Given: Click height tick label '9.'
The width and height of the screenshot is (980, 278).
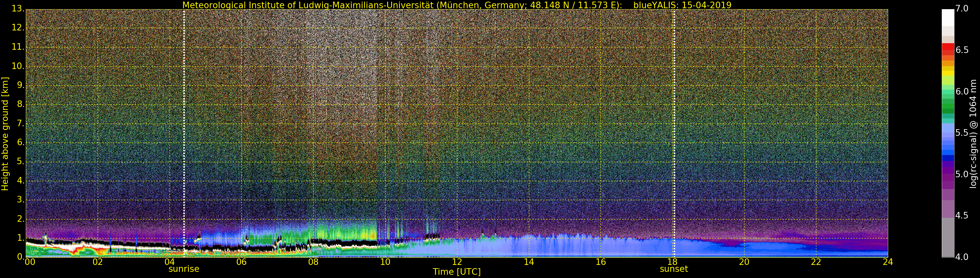Looking at the screenshot, I should coord(21,85).
